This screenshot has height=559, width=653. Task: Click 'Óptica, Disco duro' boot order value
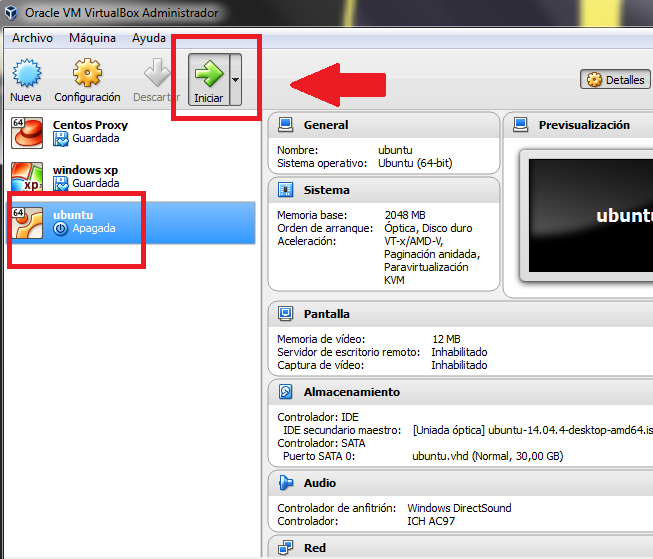(428, 228)
